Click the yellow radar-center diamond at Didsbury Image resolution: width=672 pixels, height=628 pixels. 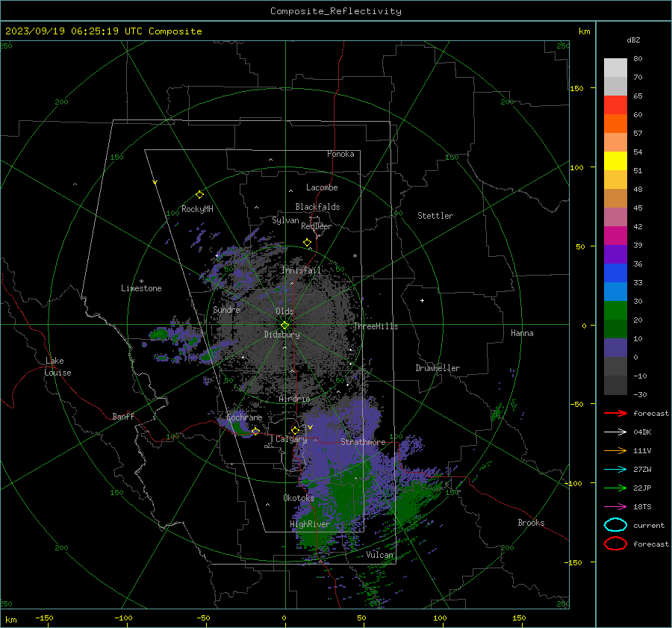285,326
